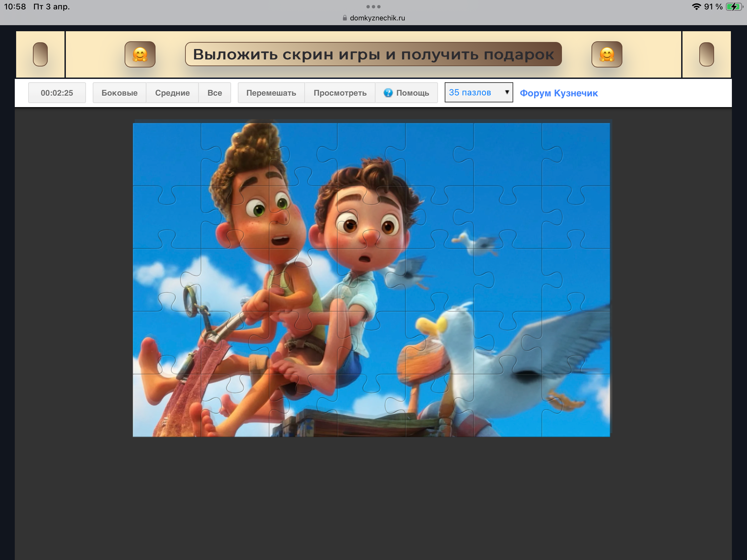Tap the Wi-Fi status icon

point(696,7)
